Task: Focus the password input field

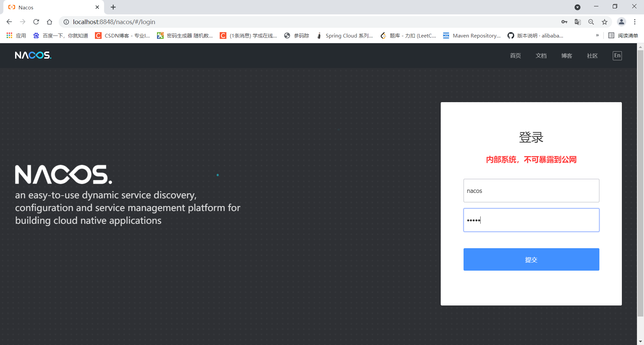Action: click(531, 220)
